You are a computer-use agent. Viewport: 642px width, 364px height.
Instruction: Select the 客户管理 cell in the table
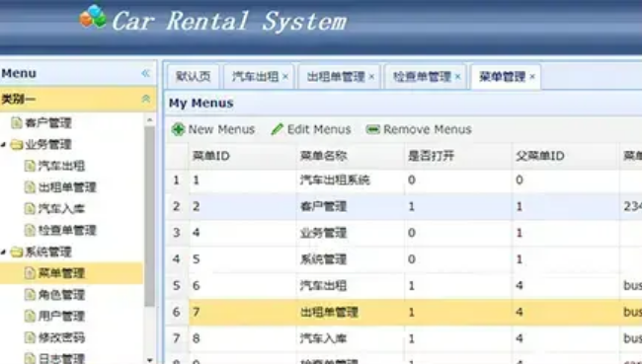350,206
